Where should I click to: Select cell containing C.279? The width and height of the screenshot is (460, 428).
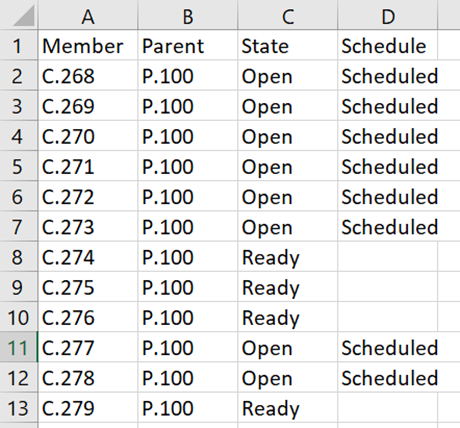(88, 408)
